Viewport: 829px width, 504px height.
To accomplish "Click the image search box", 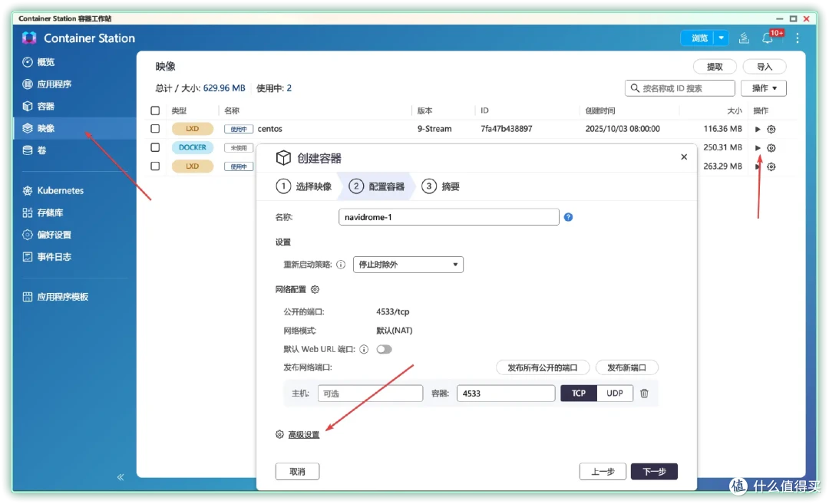I will click(680, 88).
